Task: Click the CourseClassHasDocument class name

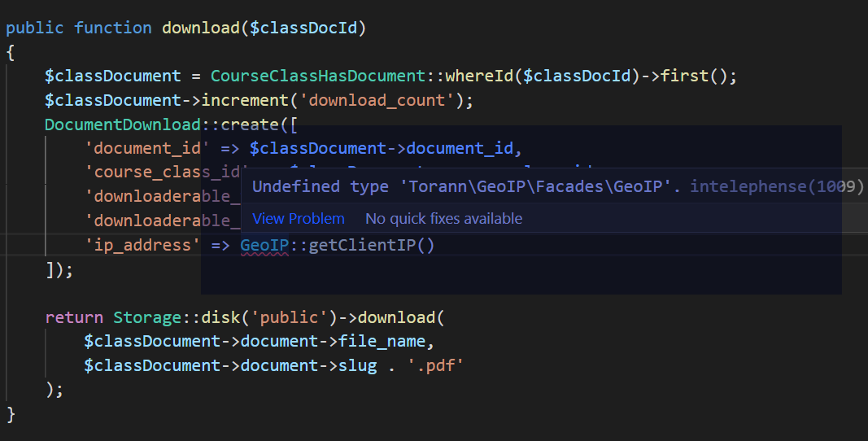Action: click(x=318, y=76)
